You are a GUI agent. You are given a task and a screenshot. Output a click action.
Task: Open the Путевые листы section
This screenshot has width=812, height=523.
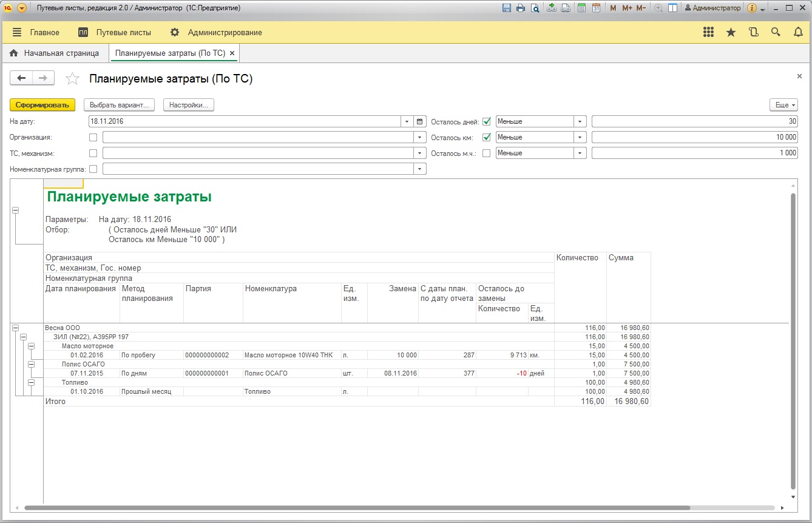[x=115, y=32]
